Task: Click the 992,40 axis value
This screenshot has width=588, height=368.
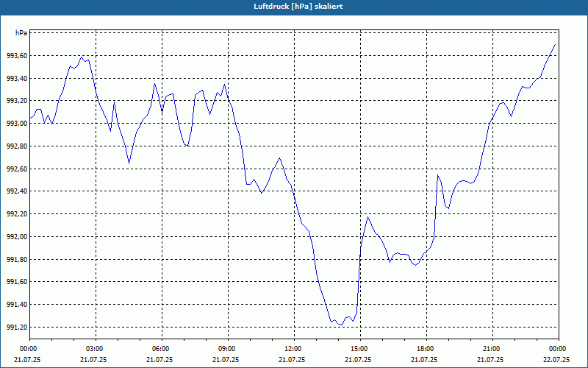Action: coord(17,191)
